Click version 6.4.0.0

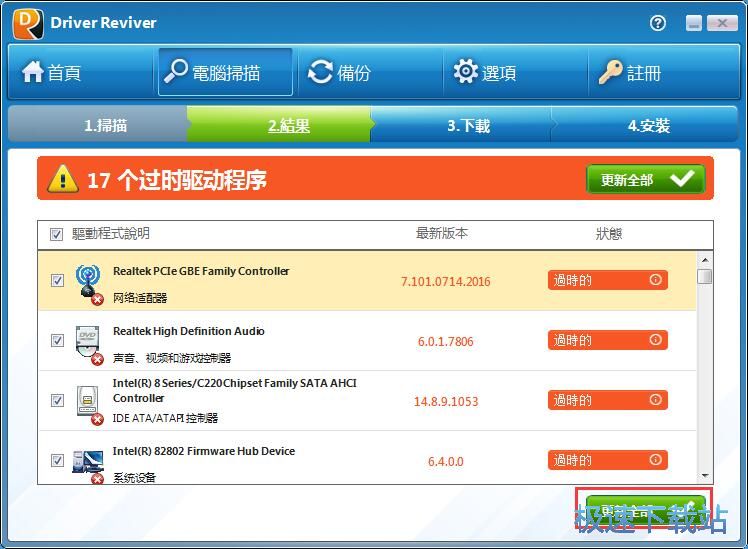pyautogui.click(x=446, y=462)
